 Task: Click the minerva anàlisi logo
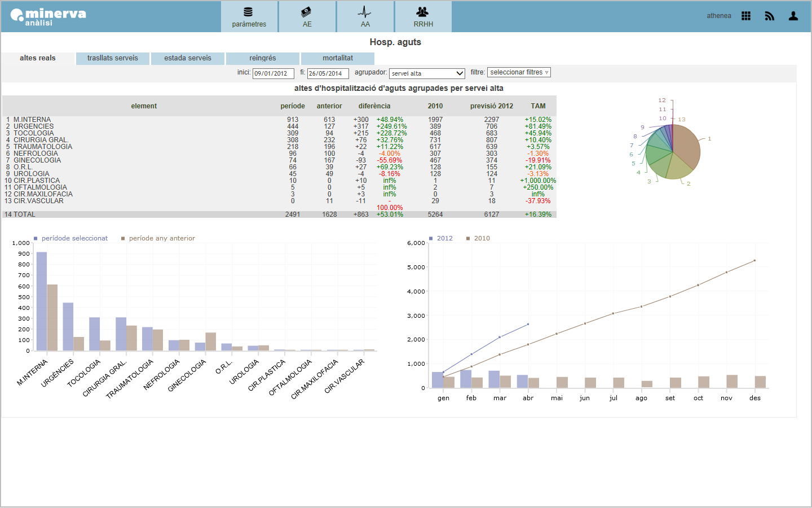coord(48,16)
